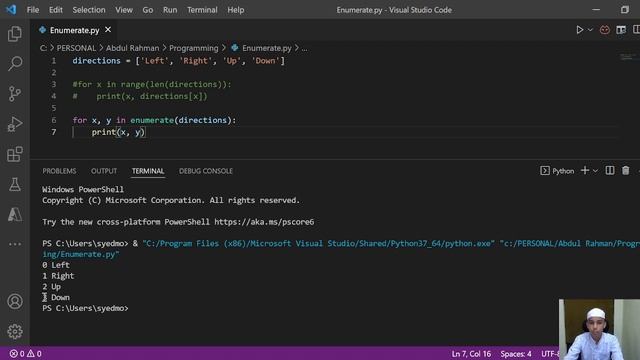Click the '1 Right' terminal output
The width and height of the screenshot is (640, 360).
pyautogui.click(x=58, y=276)
